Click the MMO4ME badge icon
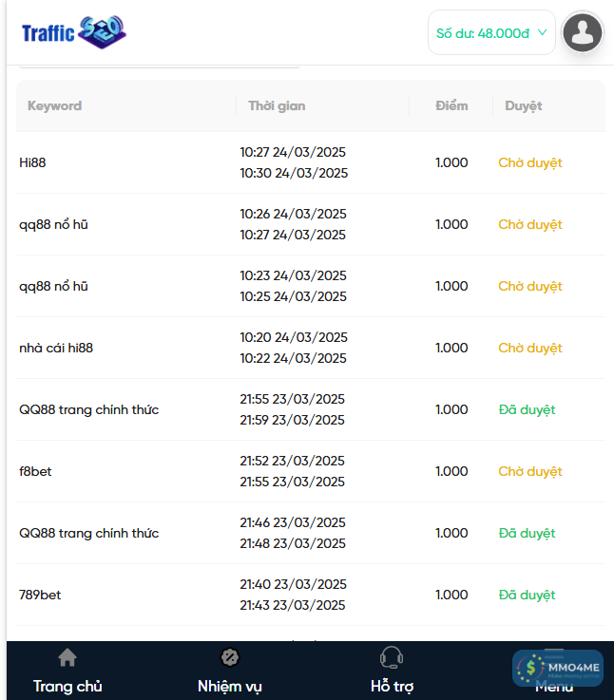The height and width of the screenshot is (700, 614). coord(558,669)
